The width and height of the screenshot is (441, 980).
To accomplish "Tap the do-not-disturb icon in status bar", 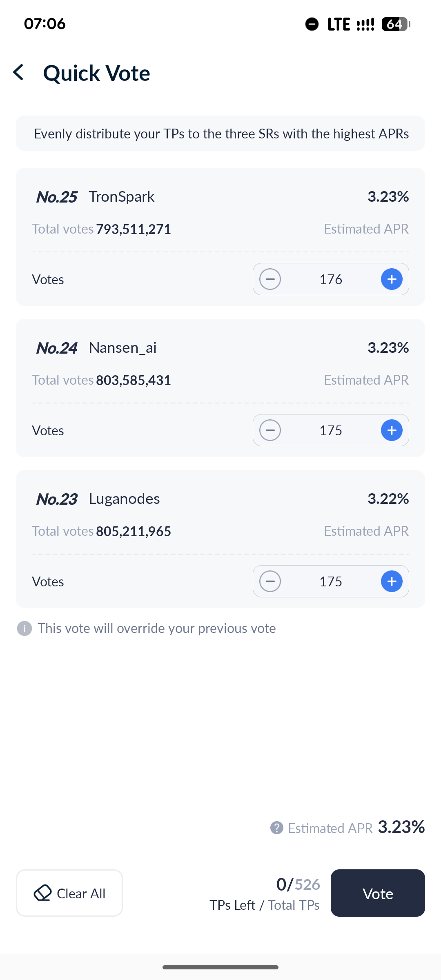I will point(312,24).
